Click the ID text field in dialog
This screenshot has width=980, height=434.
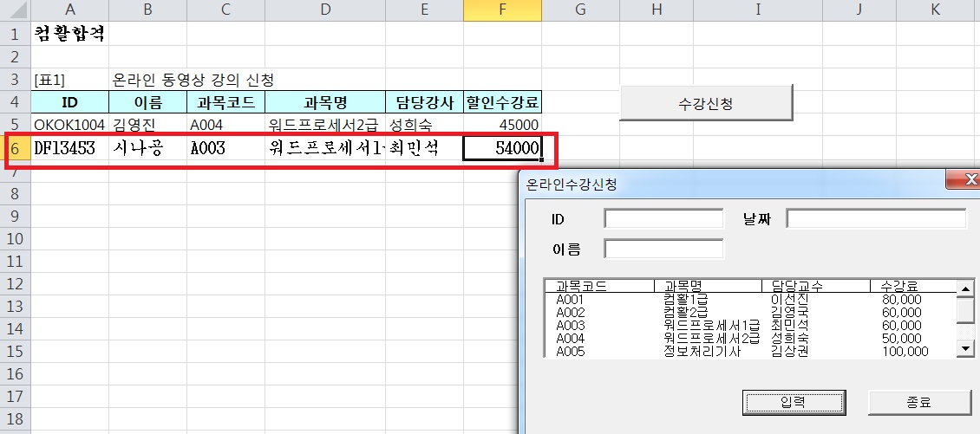pyautogui.click(x=663, y=219)
